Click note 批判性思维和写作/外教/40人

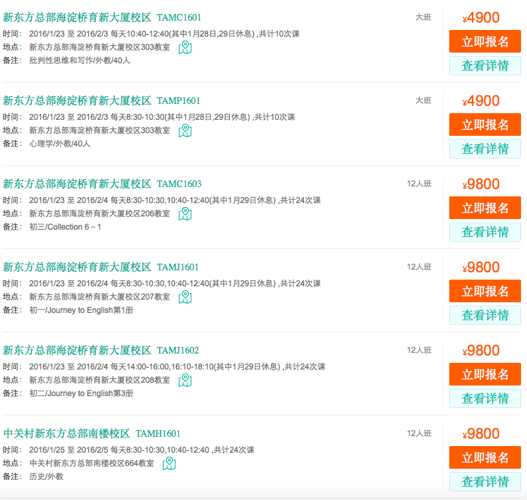click(80, 60)
